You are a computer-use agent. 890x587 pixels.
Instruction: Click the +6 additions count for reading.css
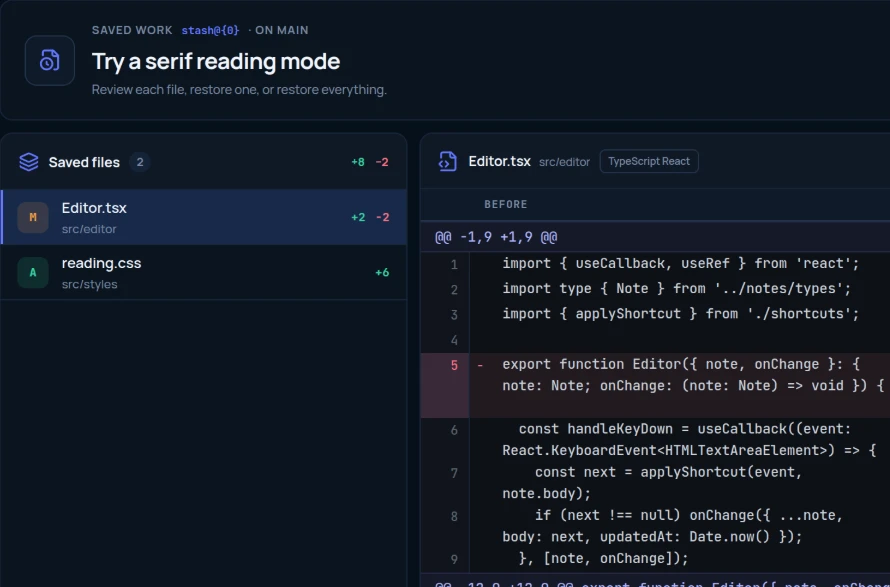[382, 272]
